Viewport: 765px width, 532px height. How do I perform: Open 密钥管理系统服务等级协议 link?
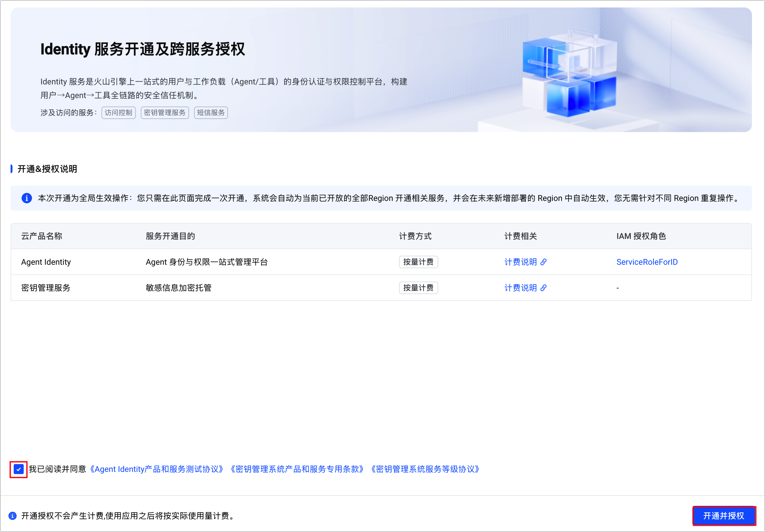(425, 469)
